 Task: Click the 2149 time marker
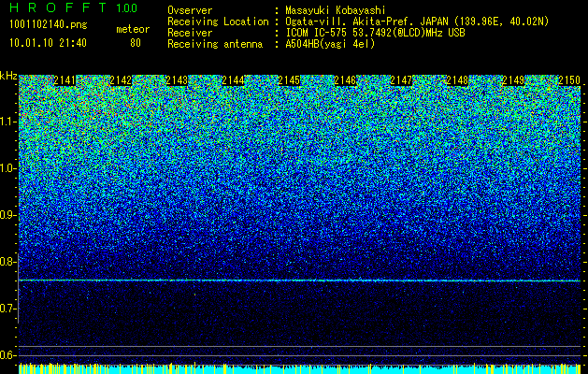coord(513,80)
